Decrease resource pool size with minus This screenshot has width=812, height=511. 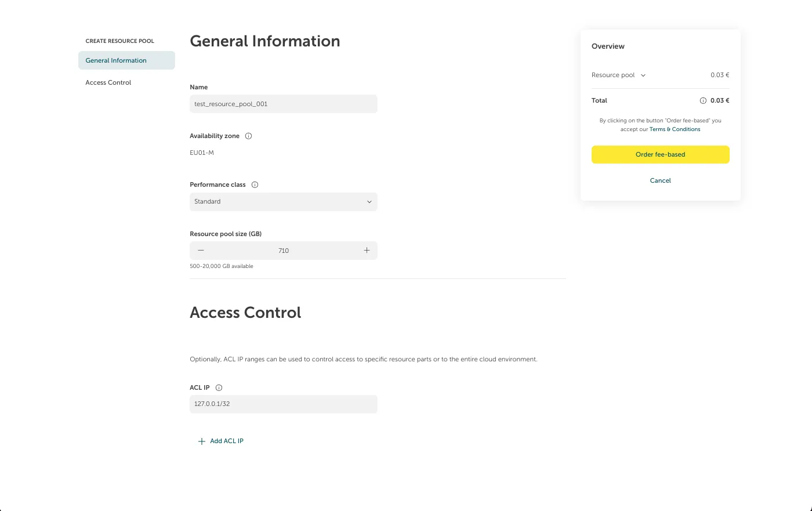tap(201, 251)
